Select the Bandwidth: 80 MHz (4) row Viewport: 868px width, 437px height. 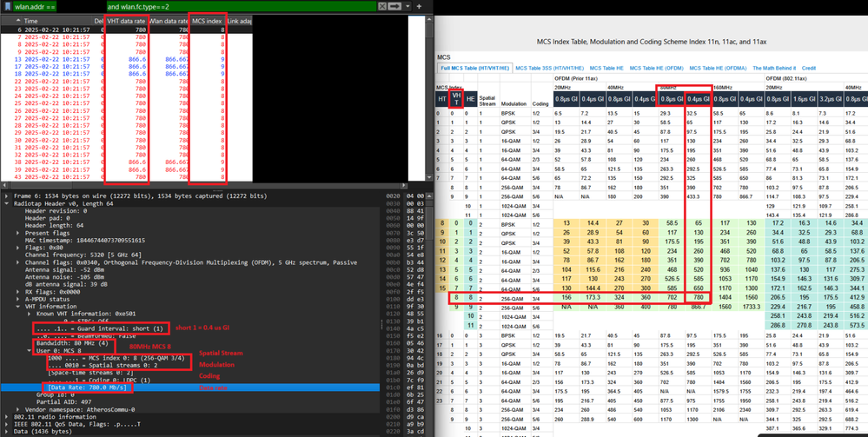pyautogui.click(x=190, y=343)
